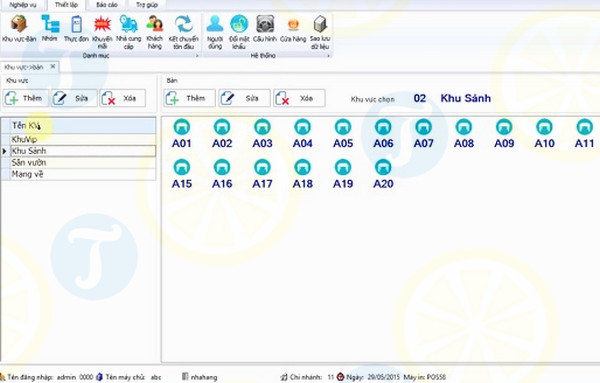This screenshot has width=600, height=383.
Task: Open Khu vực-Bàn in the ribbon
Action: pos(19,28)
